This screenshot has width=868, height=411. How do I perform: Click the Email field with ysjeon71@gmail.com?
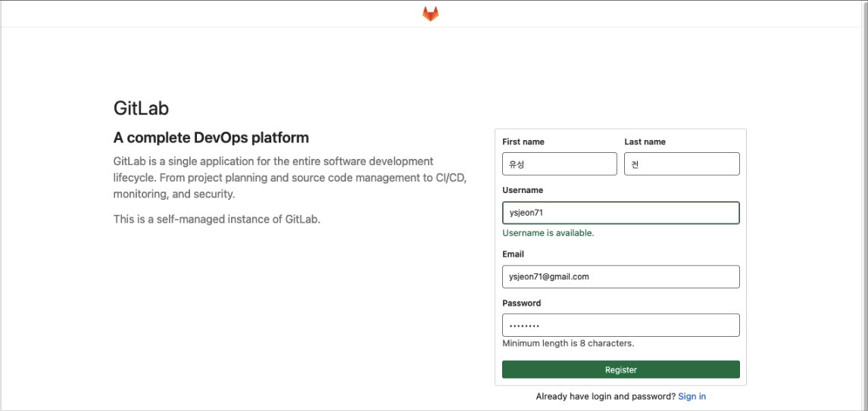pos(621,276)
